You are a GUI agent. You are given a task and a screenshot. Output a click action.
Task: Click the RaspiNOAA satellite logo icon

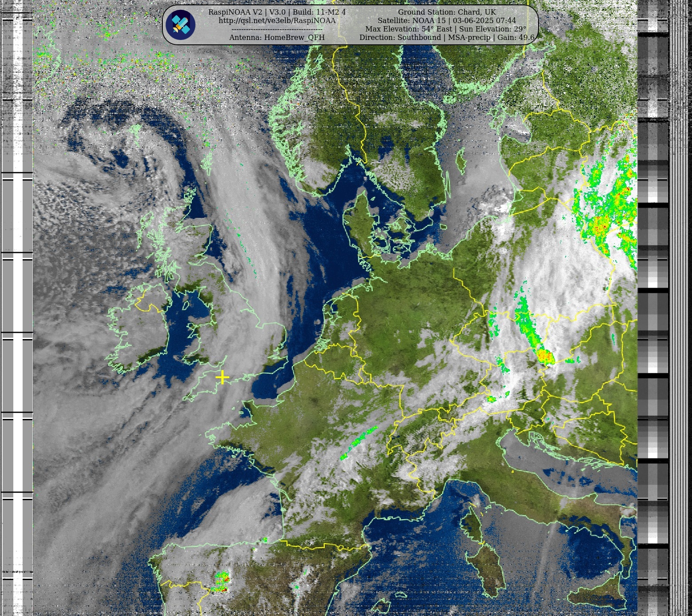pos(181,25)
